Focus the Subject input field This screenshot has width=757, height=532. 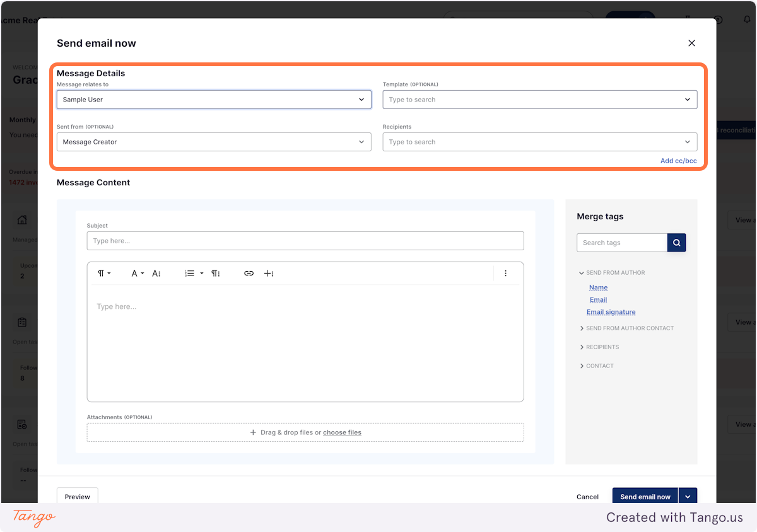305,241
